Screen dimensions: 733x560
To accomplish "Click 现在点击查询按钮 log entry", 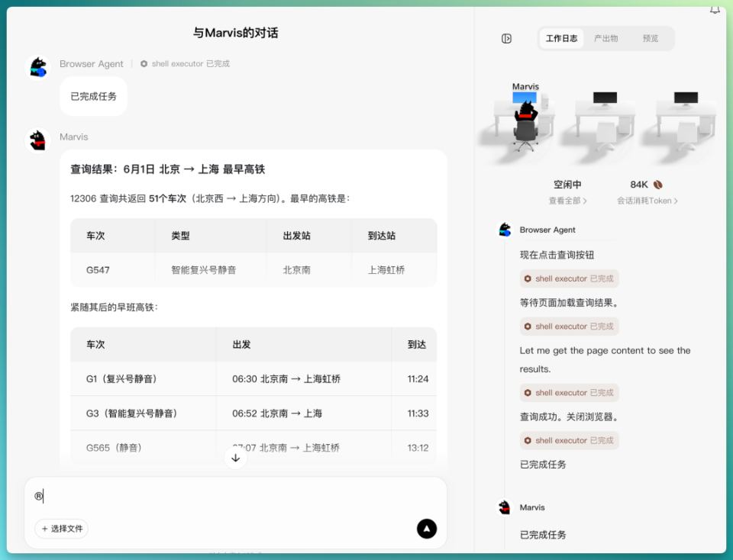I will coord(557,255).
